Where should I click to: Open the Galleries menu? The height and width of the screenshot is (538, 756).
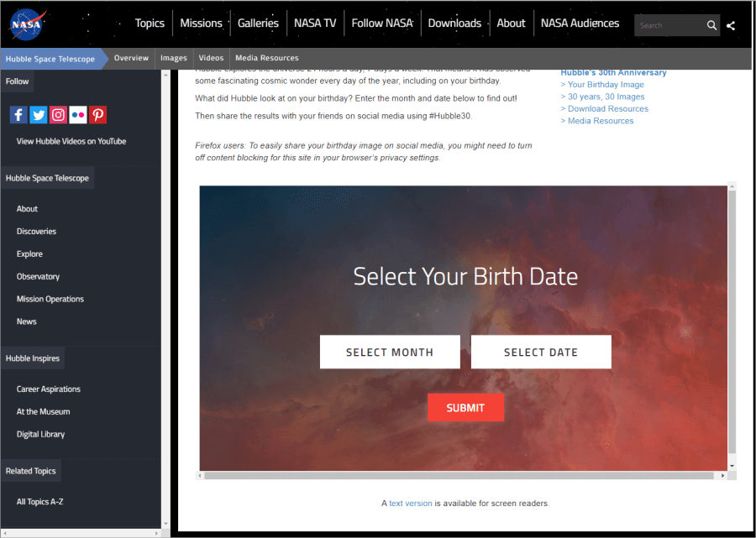pos(258,24)
